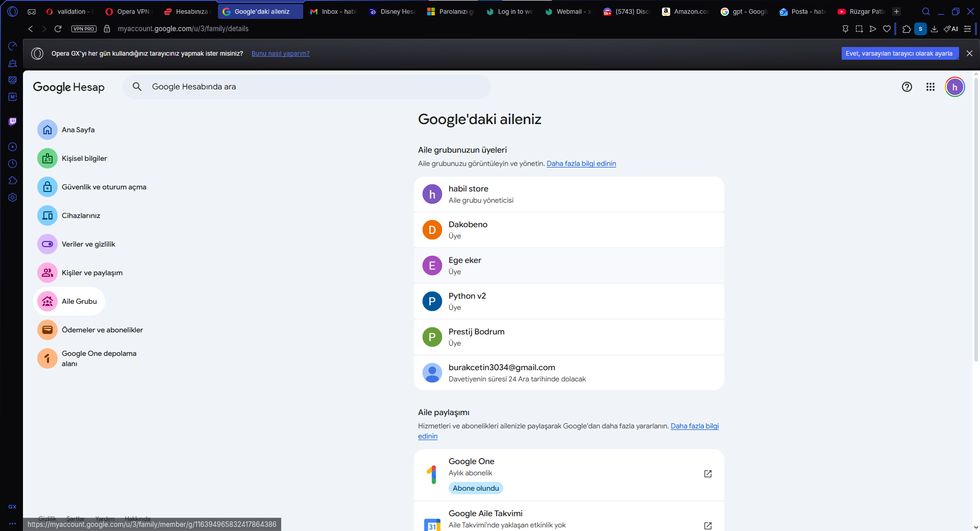The width and height of the screenshot is (980, 531).
Task: Open Easy Setup sliders icon
Action: click(x=967, y=29)
